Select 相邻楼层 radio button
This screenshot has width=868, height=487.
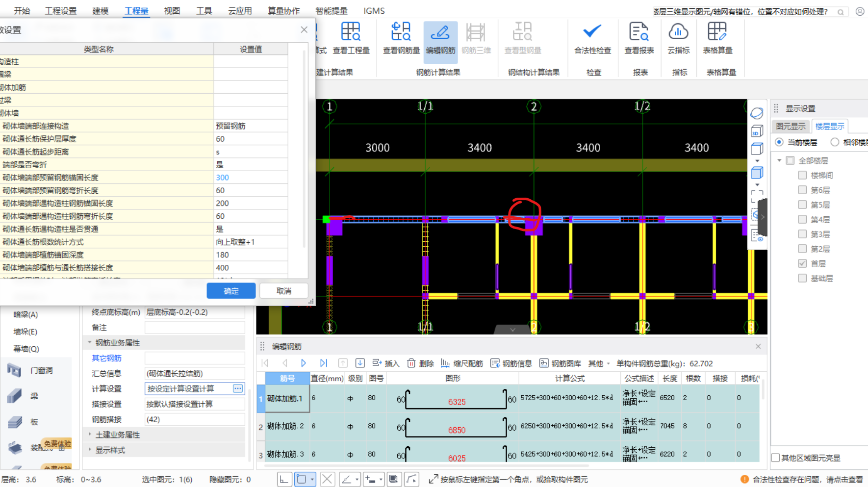[835, 142]
